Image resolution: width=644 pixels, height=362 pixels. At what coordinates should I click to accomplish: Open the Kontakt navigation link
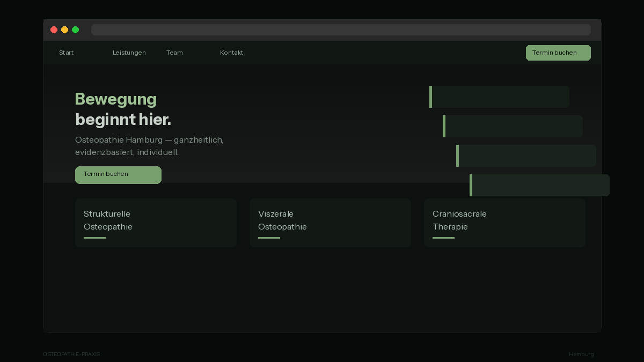click(x=231, y=53)
